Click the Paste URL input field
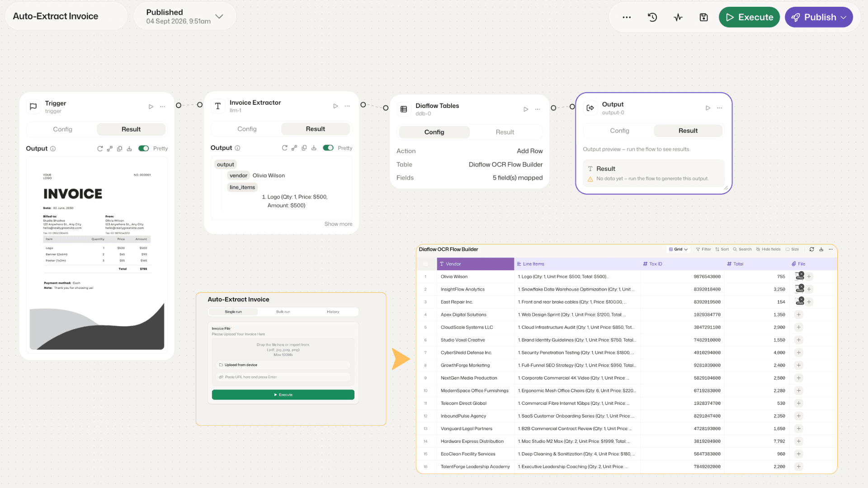The width and height of the screenshot is (868, 488). click(x=283, y=377)
